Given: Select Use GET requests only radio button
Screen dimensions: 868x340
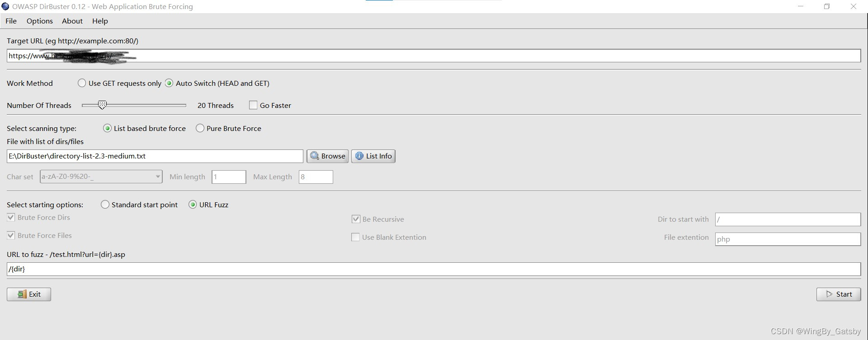Looking at the screenshot, I should click(x=82, y=83).
